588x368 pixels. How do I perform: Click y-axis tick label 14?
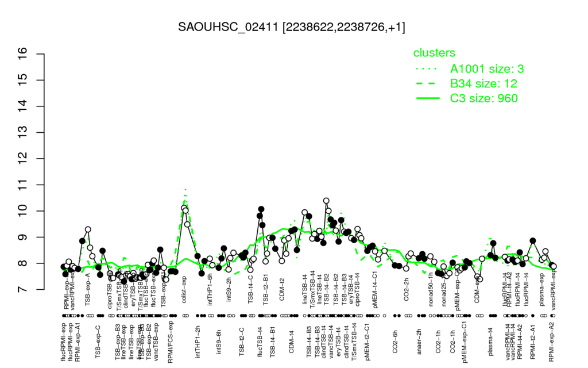pos(23,106)
